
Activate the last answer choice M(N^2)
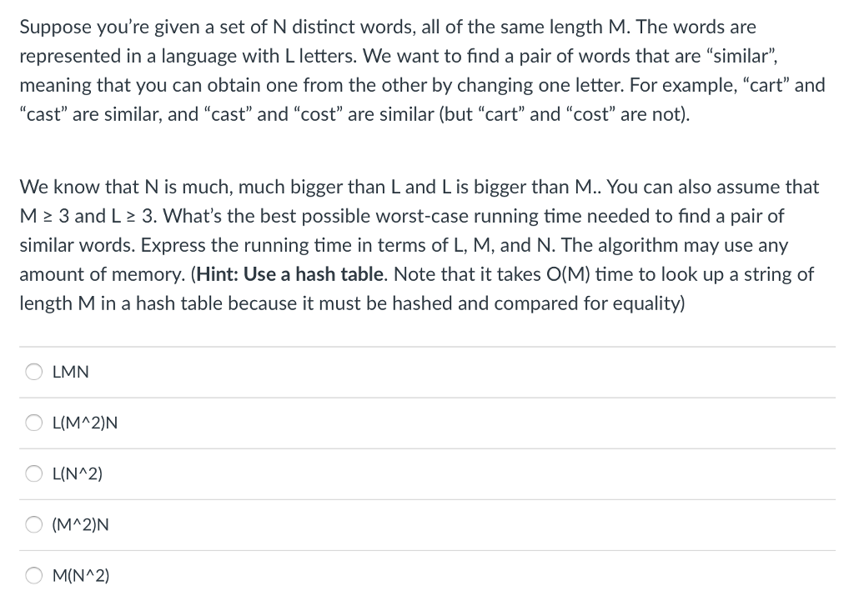(x=34, y=575)
